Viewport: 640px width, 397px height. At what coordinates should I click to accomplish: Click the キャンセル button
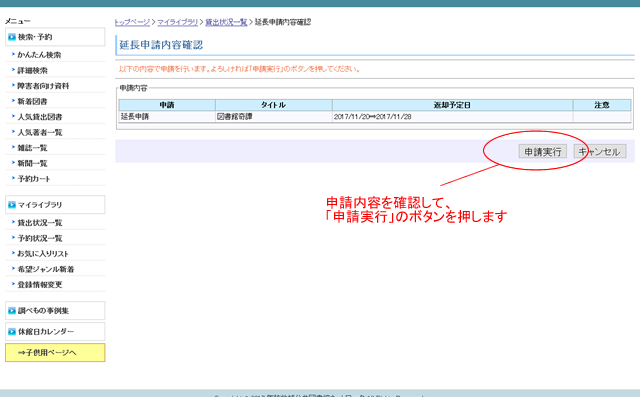pos(600,151)
